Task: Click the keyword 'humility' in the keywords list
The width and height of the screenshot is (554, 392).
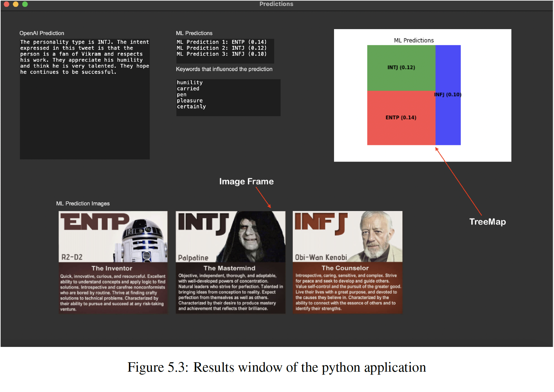Action: (190, 82)
